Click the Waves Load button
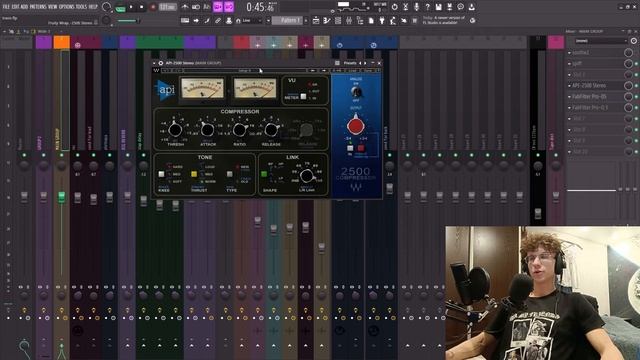640x360 pixels. (353, 71)
